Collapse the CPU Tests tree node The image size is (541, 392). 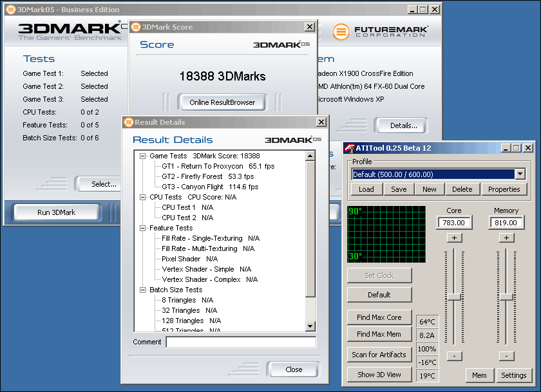[x=142, y=197]
